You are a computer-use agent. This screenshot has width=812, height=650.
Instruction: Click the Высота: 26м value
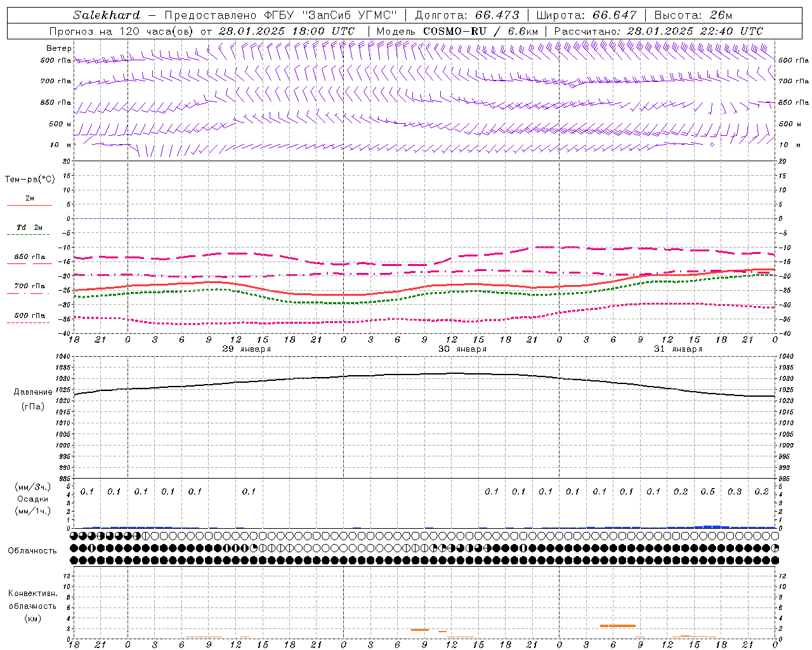693,15
